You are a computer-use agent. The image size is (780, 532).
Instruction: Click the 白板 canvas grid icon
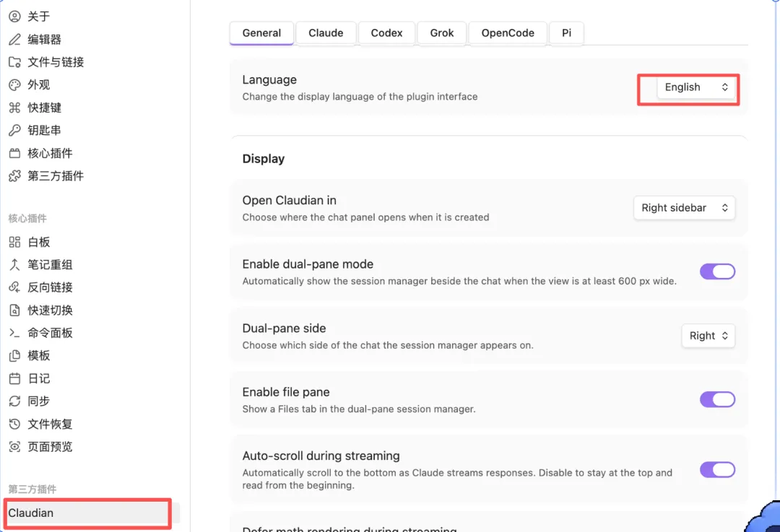pos(15,242)
